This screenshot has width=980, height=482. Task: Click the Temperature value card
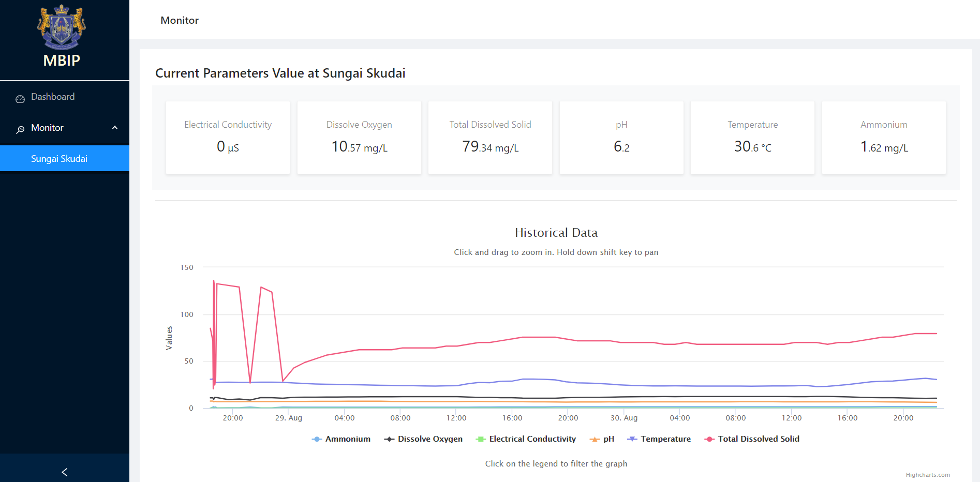coord(752,138)
